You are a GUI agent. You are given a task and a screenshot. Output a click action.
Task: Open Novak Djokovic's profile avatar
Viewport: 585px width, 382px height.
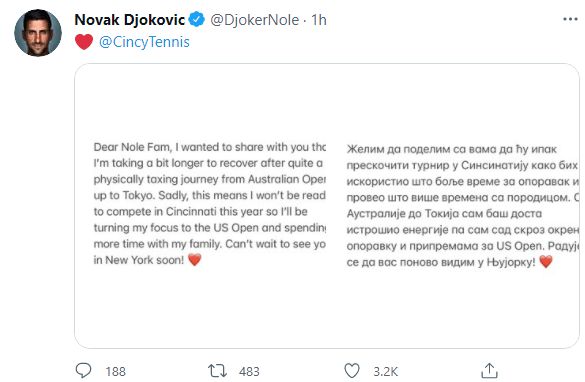coord(38,33)
